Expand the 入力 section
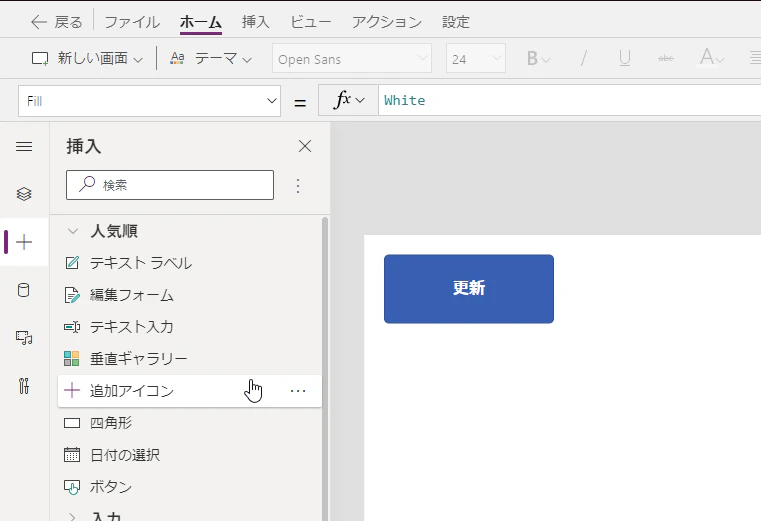 click(x=72, y=516)
